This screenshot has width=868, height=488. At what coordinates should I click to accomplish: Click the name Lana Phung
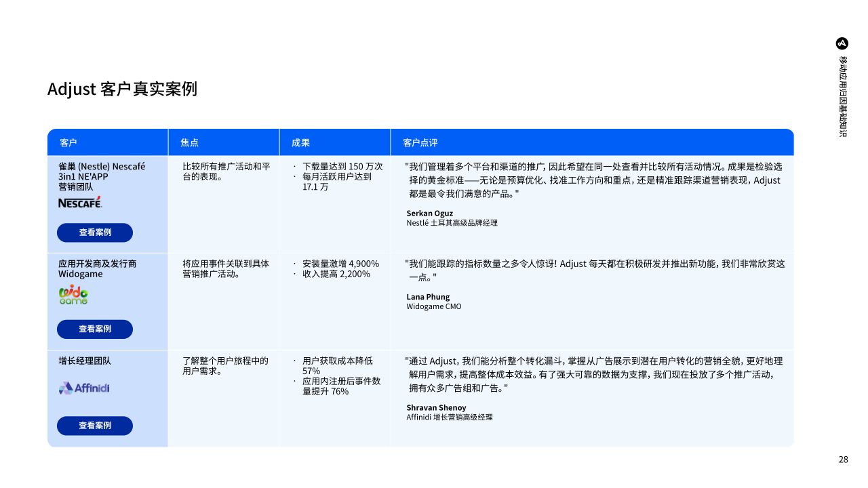point(428,297)
